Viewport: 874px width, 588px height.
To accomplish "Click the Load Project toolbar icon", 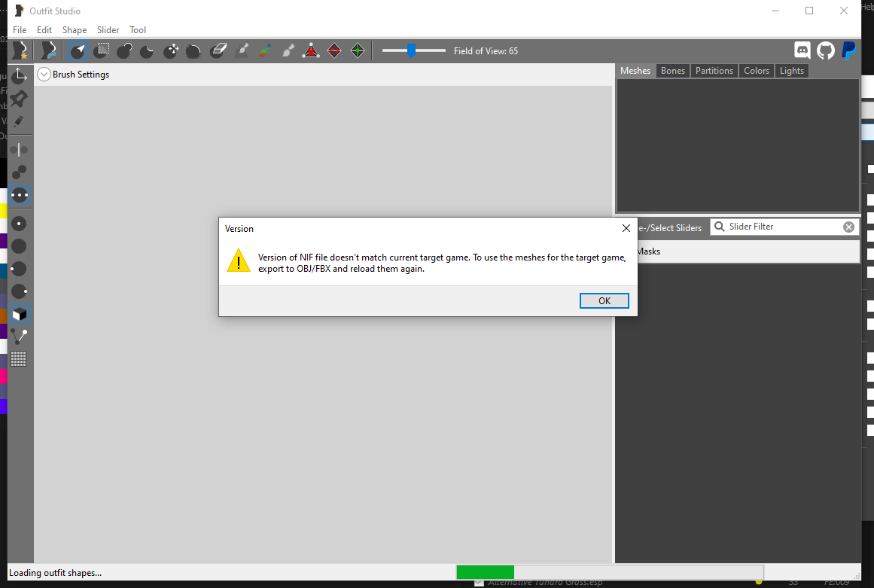I will tap(48, 50).
